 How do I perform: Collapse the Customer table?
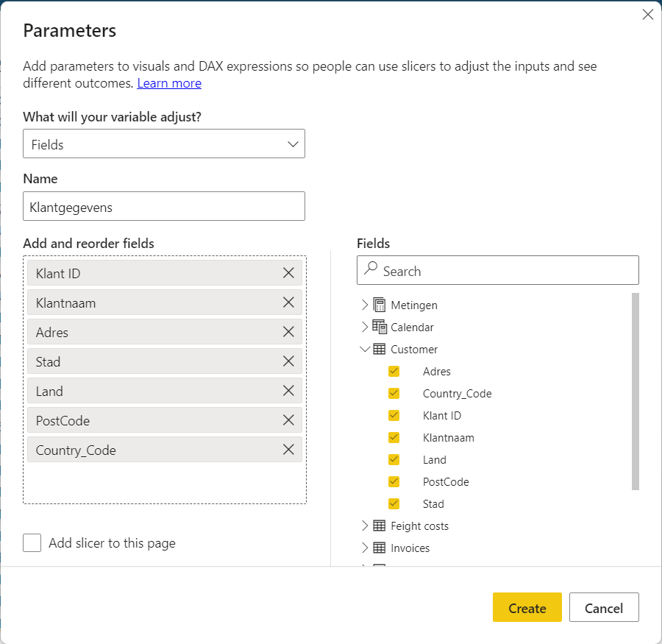tap(365, 349)
